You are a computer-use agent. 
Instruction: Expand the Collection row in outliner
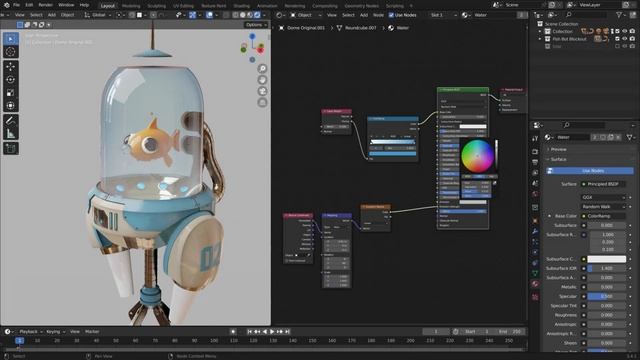point(540,31)
